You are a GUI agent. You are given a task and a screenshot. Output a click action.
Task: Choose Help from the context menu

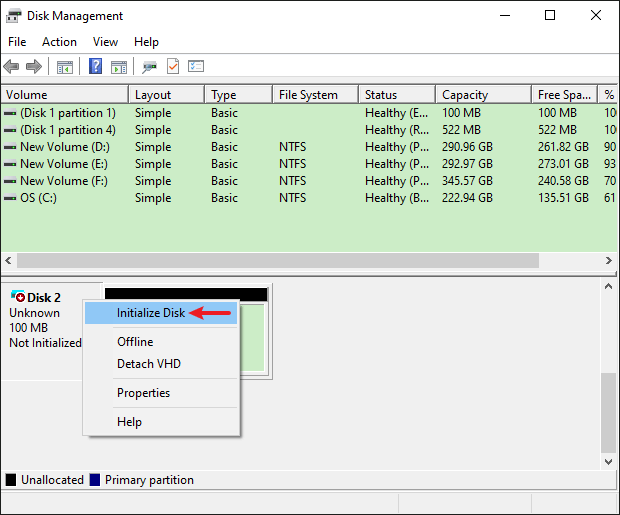[161, 422]
